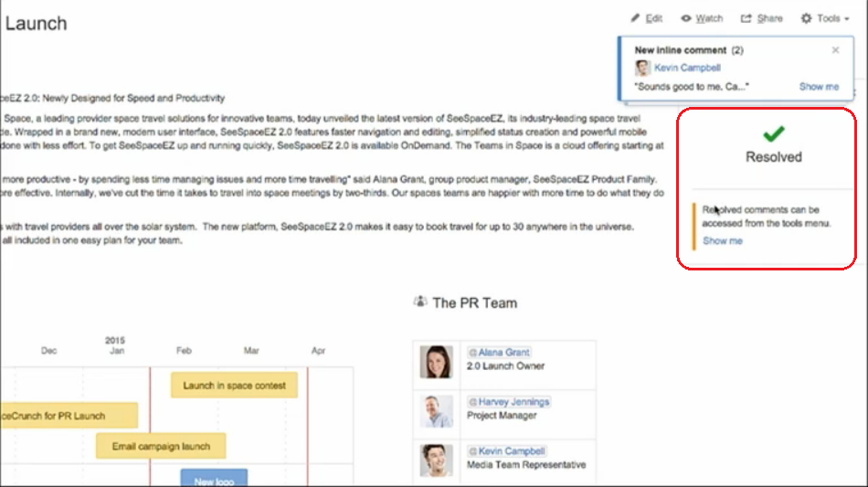Screen dimensions: 868x487
Task: Open Kevin Campbell link in the notification
Action: point(687,68)
